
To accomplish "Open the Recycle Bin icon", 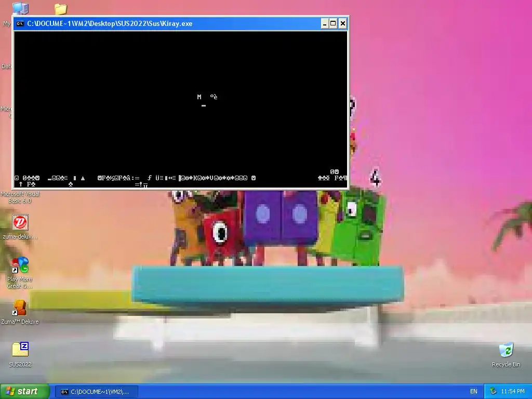I will [506, 350].
